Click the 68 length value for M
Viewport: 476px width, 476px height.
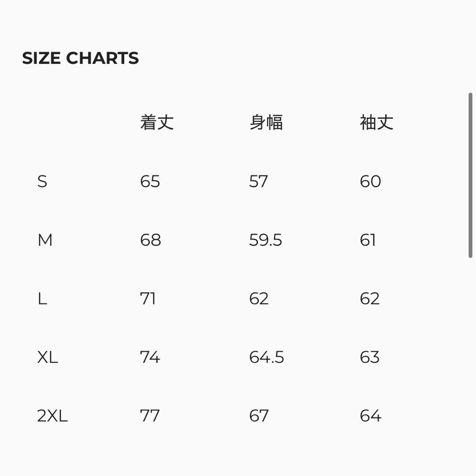pyautogui.click(x=150, y=240)
